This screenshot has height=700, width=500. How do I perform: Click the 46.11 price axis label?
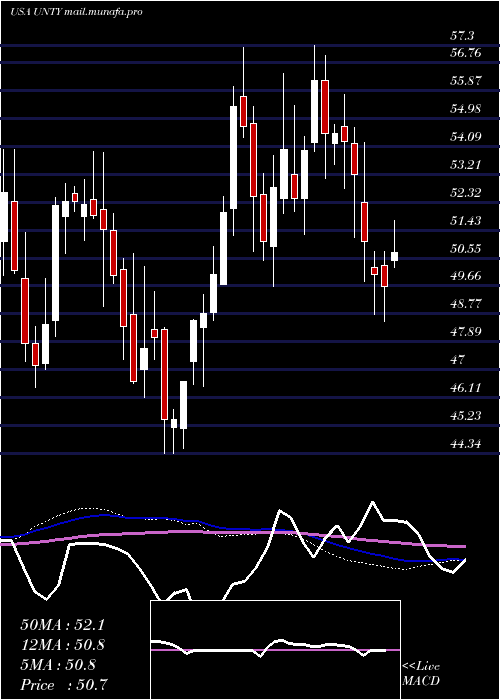466,388
